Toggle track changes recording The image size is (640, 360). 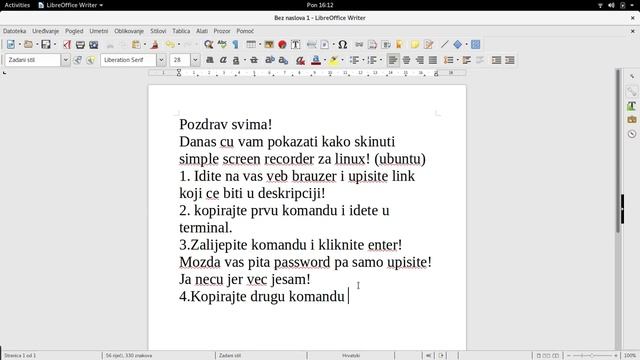click(428, 44)
